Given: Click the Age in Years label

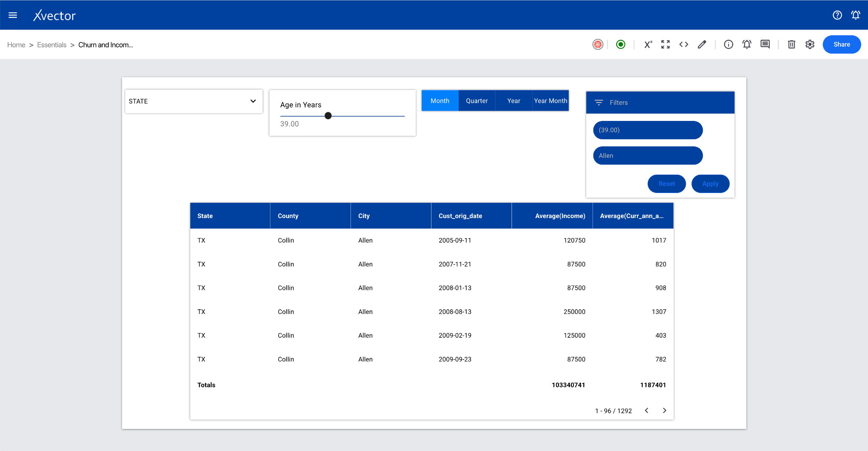Looking at the screenshot, I should tap(300, 105).
